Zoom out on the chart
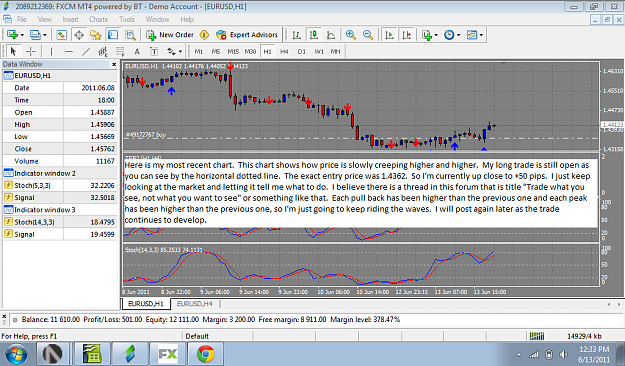 tap(368, 35)
